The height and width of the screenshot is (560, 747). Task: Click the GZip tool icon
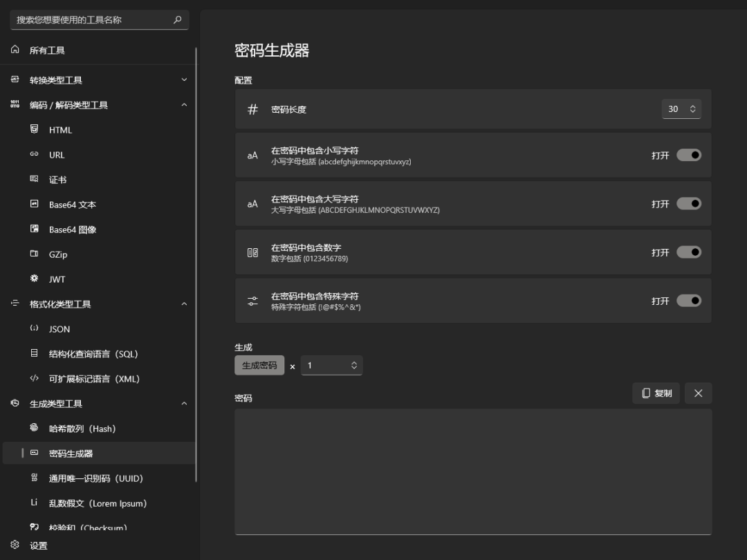click(x=35, y=254)
